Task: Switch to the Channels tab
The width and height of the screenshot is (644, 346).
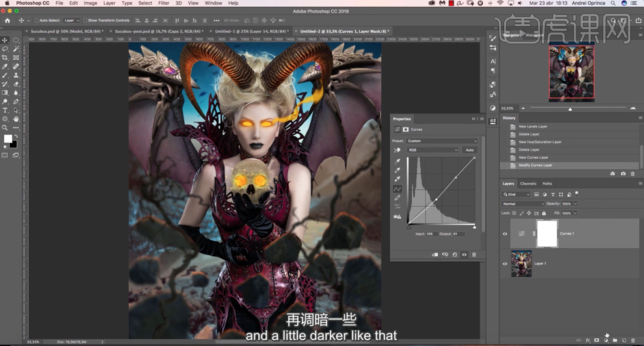Action: pos(528,183)
